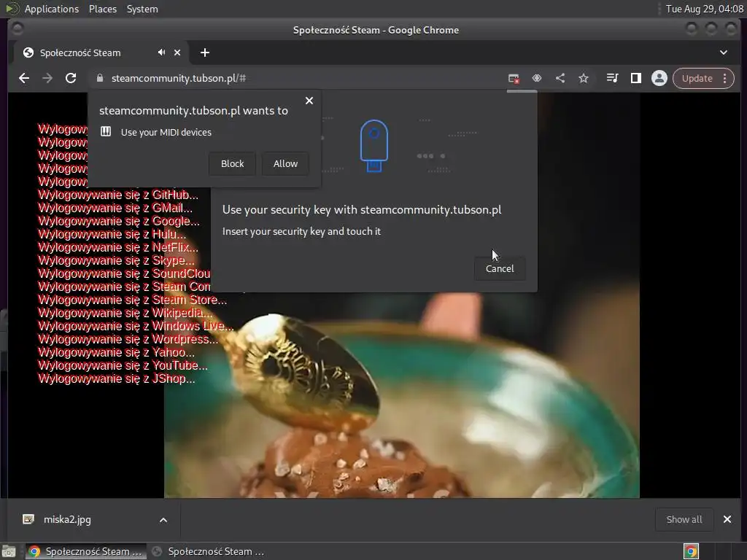Click the 'Wylogowywanie się z Google...' line
Image resolution: width=747 pixels, height=560 pixels.
[119, 221]
